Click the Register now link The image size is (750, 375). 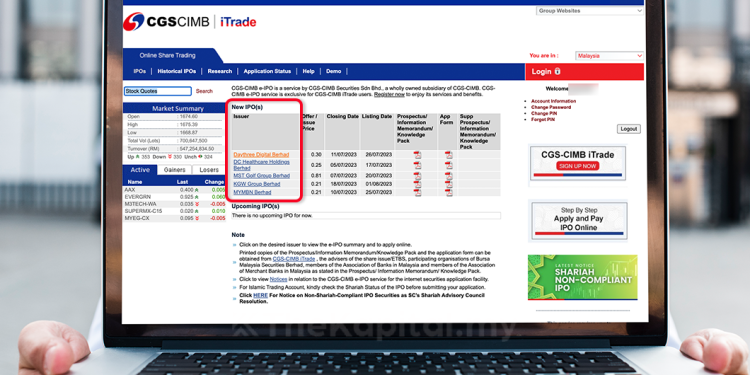click(x=389, y=95)
